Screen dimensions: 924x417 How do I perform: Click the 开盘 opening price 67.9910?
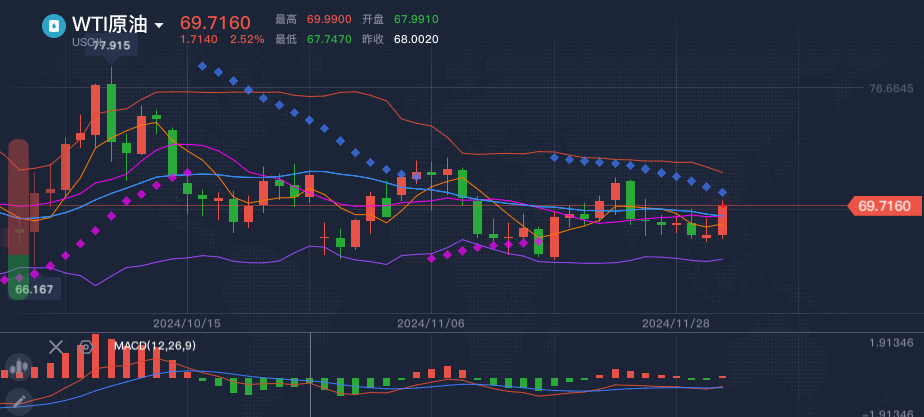pyautogui.click(x=416, y=19)
